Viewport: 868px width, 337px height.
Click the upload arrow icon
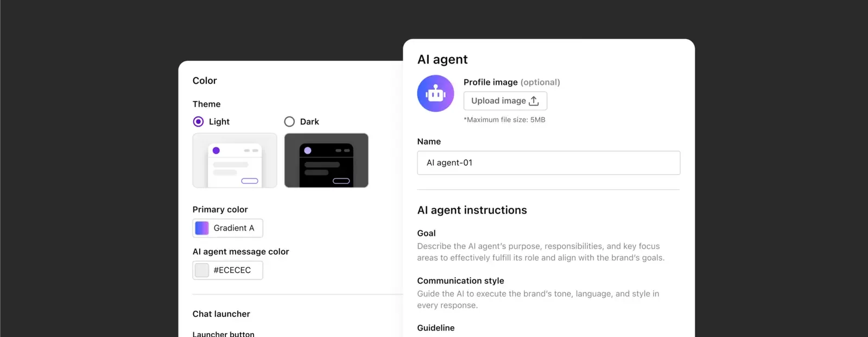(534, 101)
